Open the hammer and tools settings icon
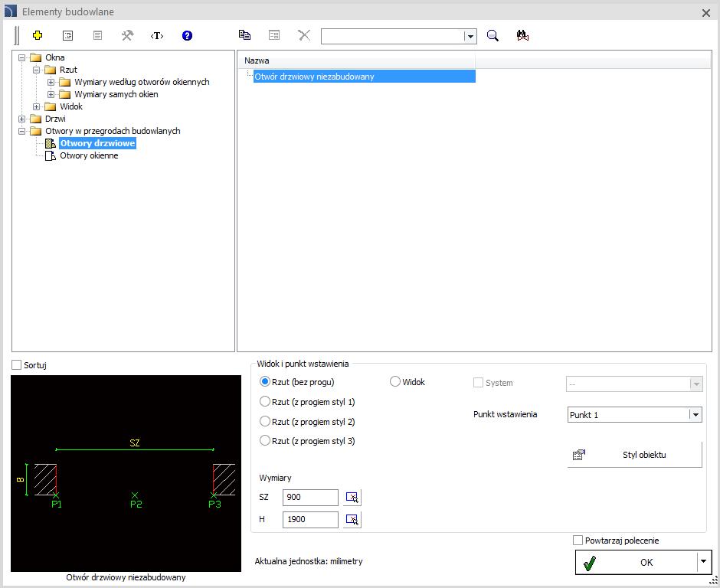 (x=127, y=35)
